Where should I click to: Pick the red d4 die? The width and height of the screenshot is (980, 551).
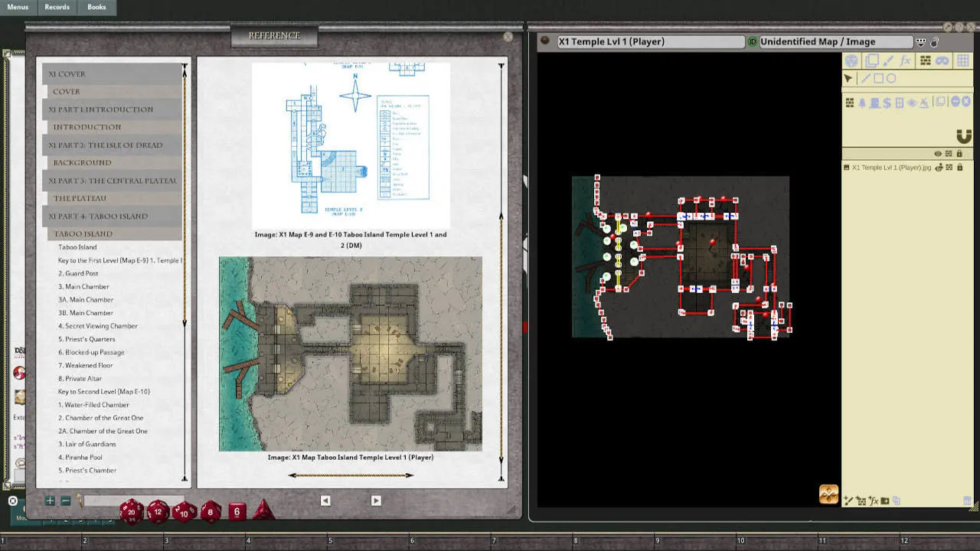(x=263, y=510)
